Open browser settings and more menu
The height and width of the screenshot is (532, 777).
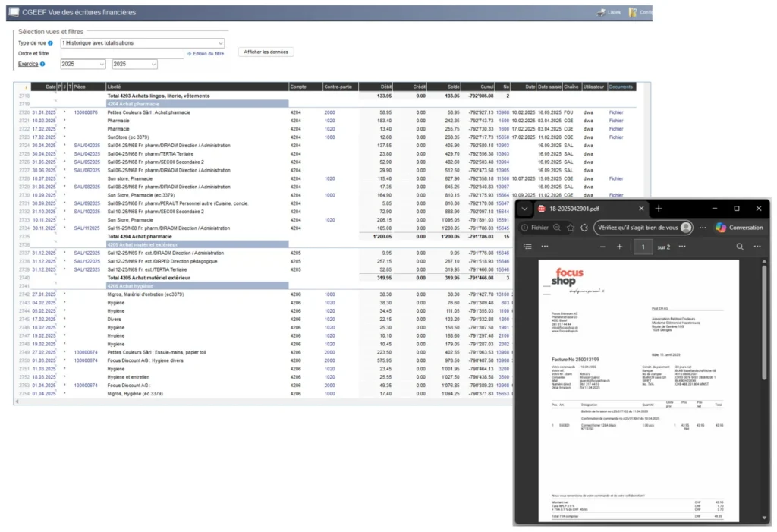(703, 228)
